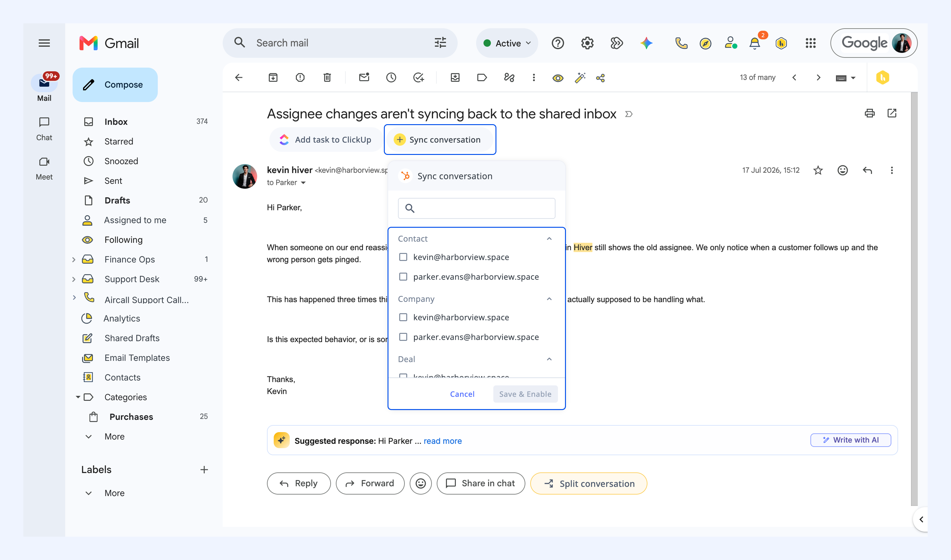Collapse the Contact section

point(549,239)
